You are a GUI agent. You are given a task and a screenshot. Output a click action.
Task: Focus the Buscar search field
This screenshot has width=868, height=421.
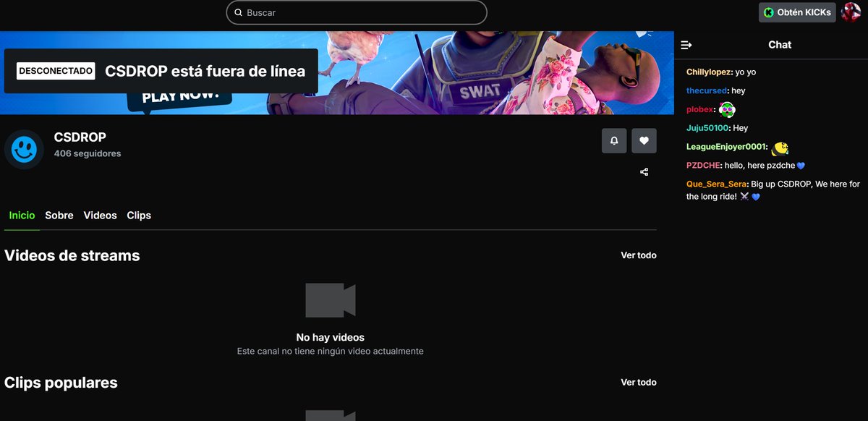[x=357, y=12]
